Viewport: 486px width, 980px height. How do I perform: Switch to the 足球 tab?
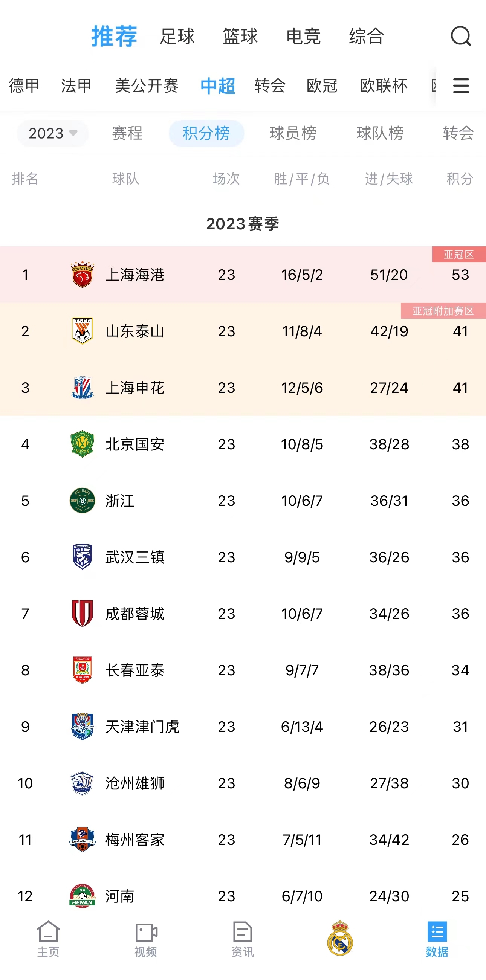point(177,37)
